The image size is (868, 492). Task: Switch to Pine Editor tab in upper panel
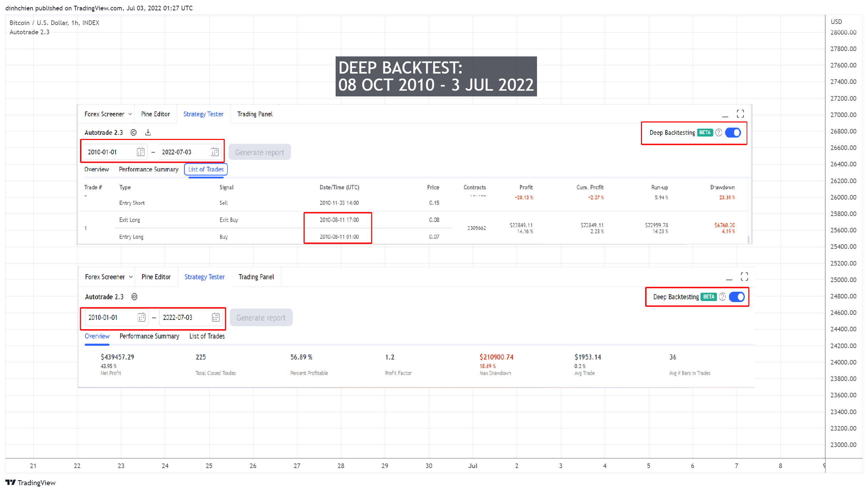pos(155,114)
